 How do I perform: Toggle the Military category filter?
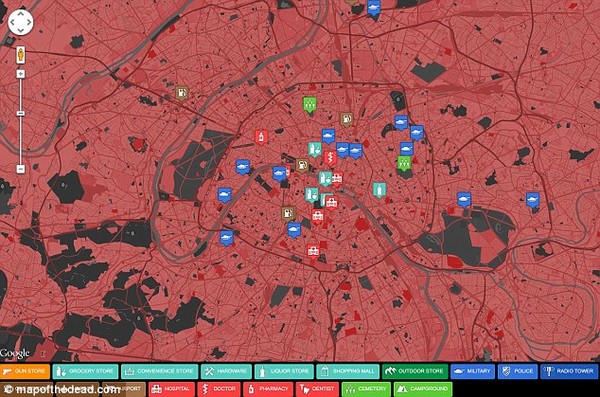click(x=473, y=371)
